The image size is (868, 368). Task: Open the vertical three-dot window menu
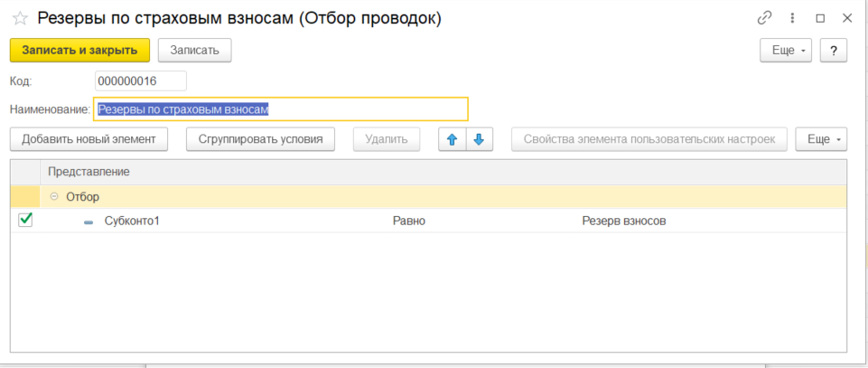[792, 18]
